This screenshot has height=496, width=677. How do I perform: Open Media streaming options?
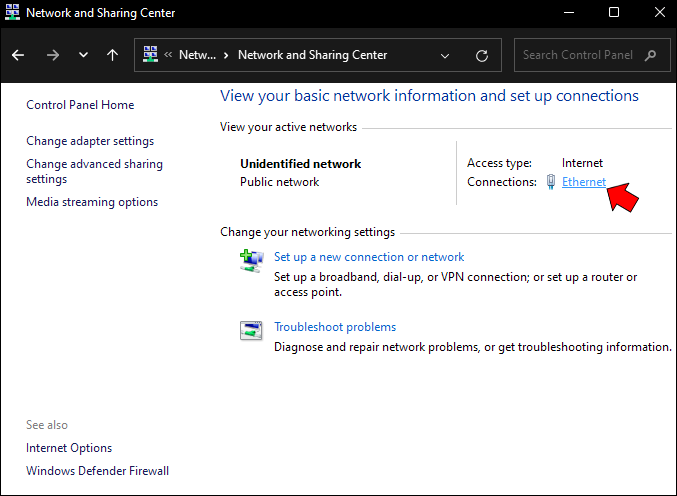click(92, 202)
